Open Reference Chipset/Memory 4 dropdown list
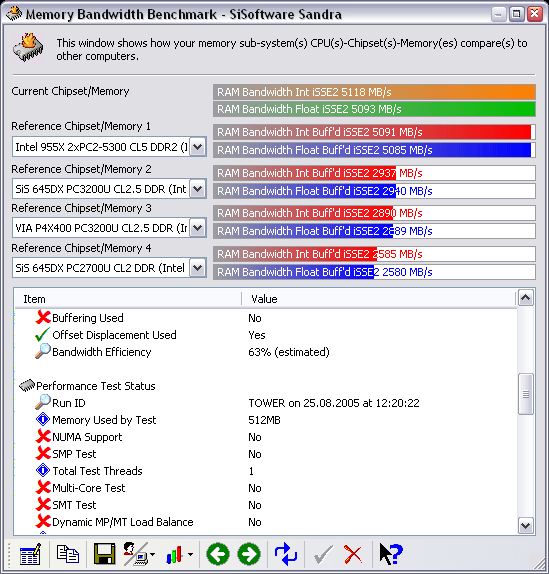Screen dimensions: 549x574 pyautogui.click(x=198, y=268)
